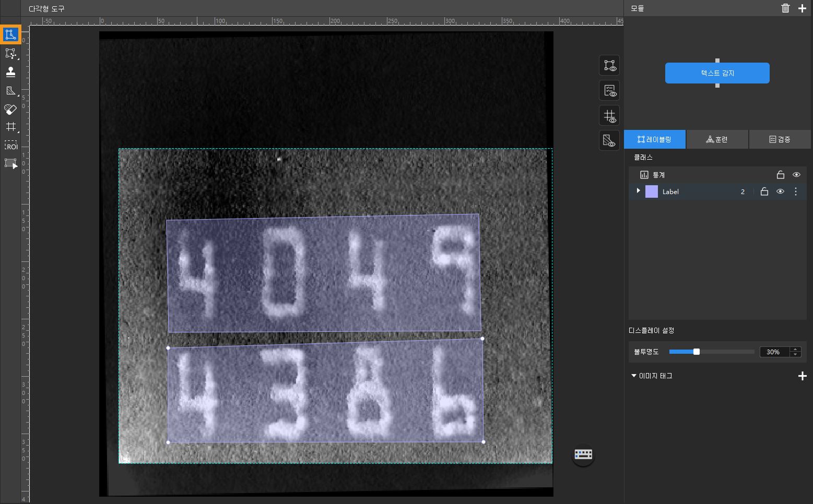
Task: Toggle visibility of the Label class
Action: (780, 191)
